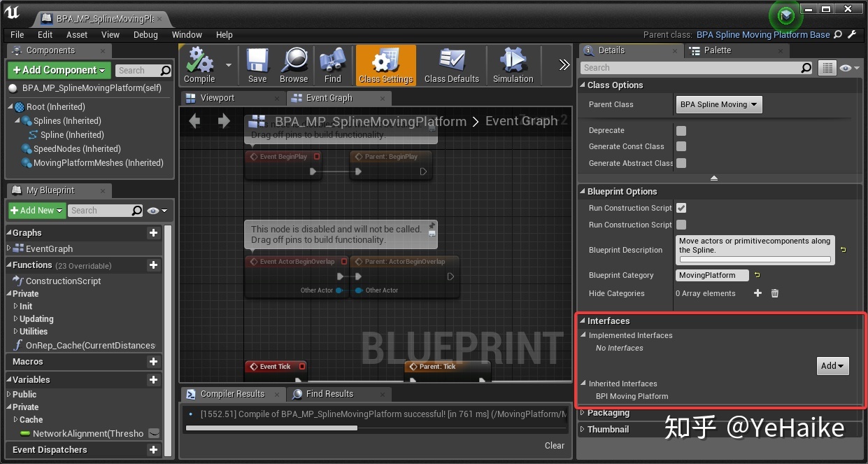Uncheck the first Run Construction Script checkbox

coord(681,208)
